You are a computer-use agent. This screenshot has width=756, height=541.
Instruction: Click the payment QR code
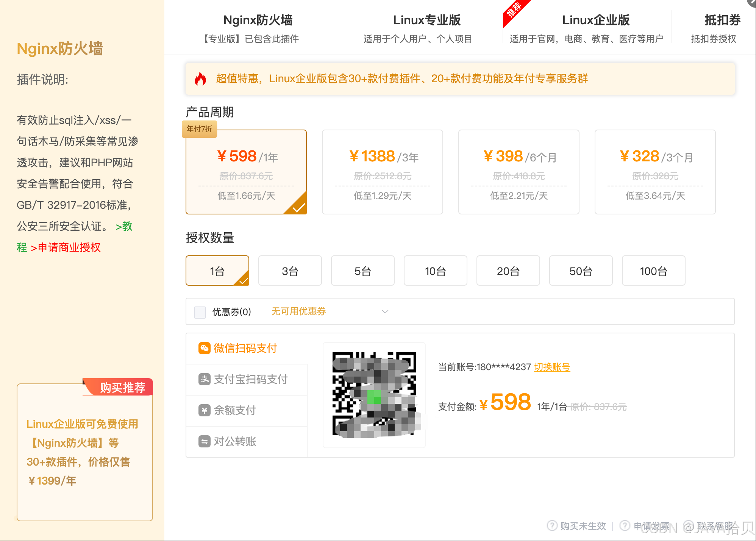[x=374, y=394]
